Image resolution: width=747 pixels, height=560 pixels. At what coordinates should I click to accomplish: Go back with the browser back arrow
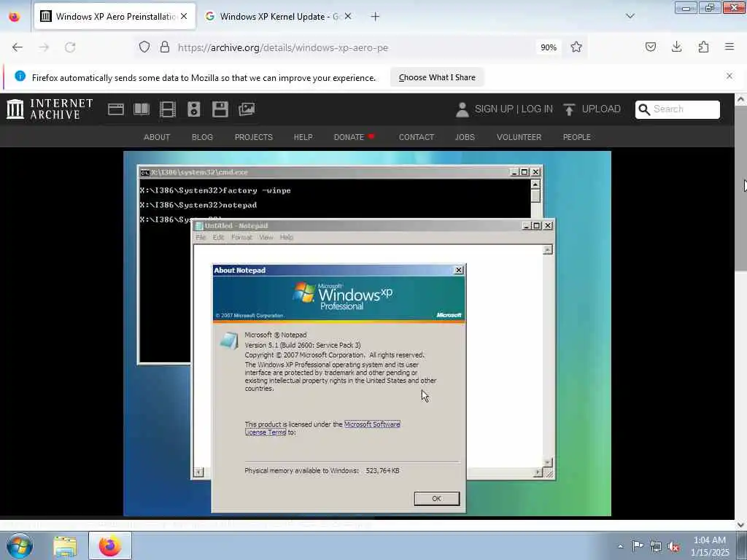[18, 47]
